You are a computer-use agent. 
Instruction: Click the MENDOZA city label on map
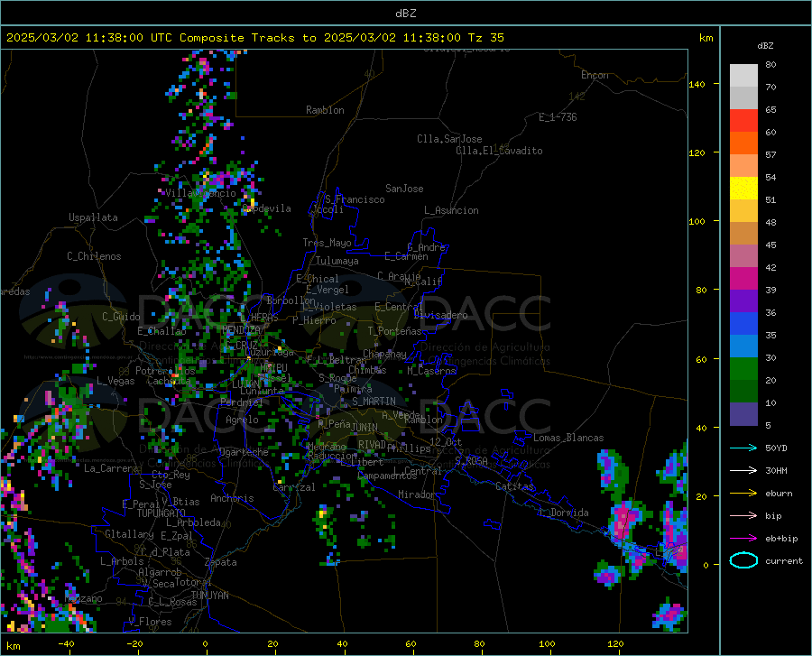241,329
